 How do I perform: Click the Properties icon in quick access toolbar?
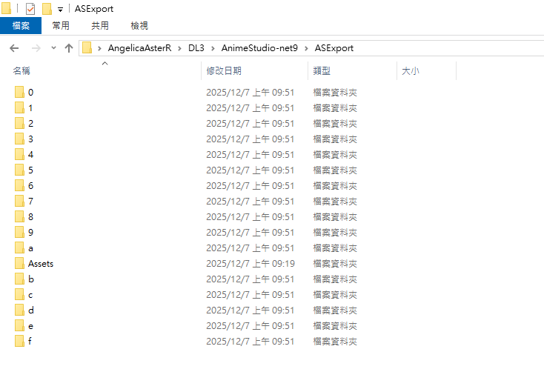30,9
